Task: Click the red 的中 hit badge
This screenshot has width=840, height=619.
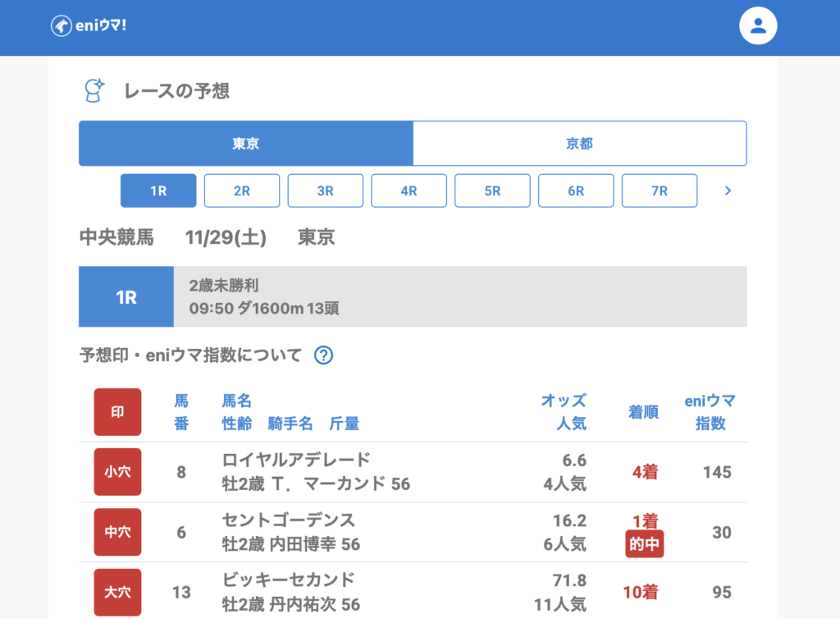Action: 644,544
